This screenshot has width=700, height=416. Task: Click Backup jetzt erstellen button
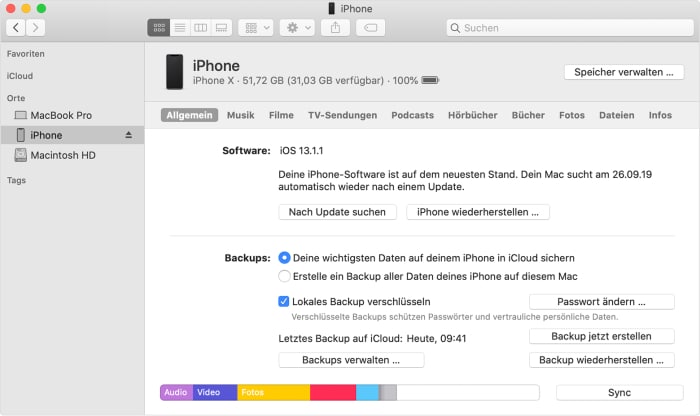pos(601,336)
